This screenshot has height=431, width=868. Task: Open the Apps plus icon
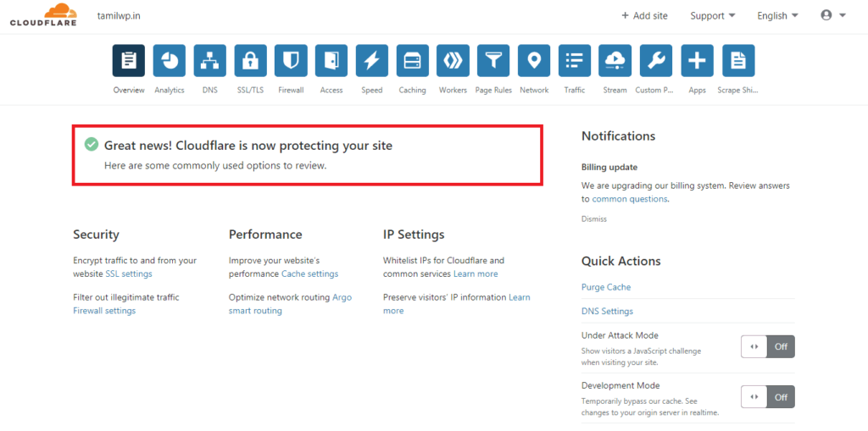click(698, 60)
